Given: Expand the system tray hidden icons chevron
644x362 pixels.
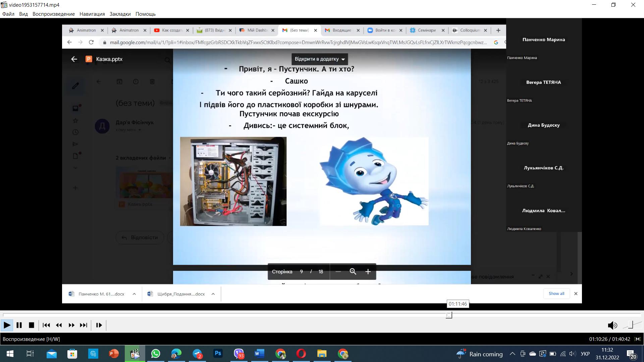Looking at the screenshot, I should (513, 354).
